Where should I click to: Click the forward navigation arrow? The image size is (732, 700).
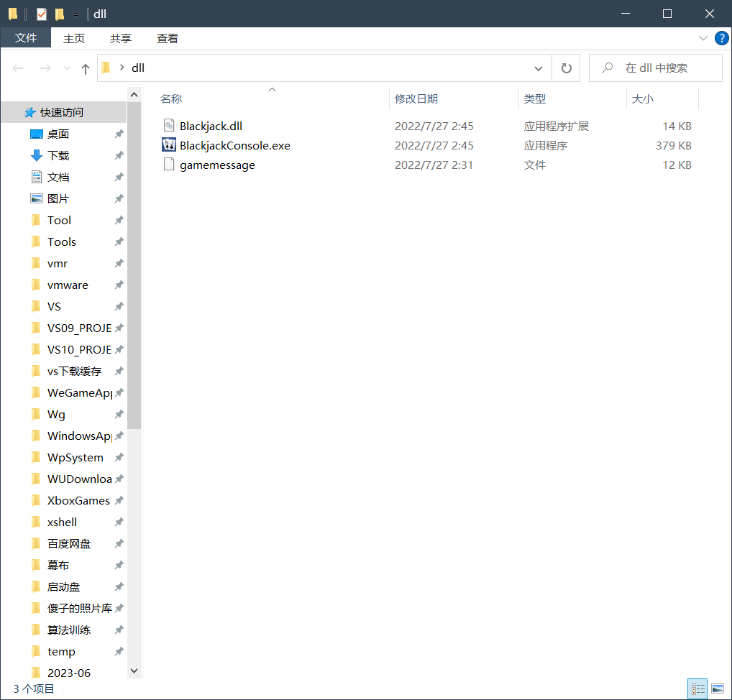45,68
